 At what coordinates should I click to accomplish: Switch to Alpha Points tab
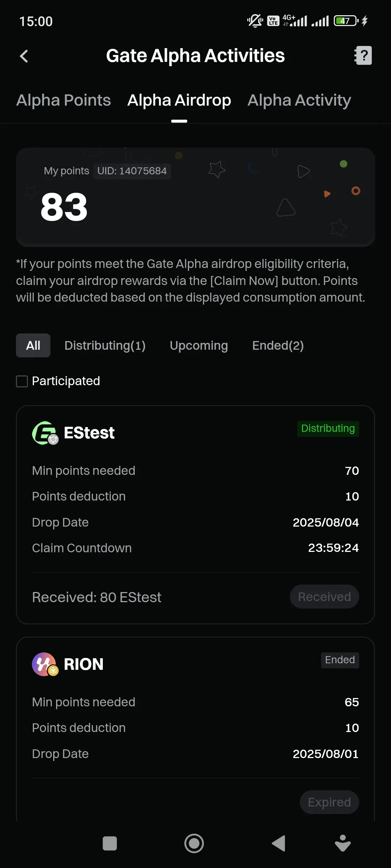64,100
